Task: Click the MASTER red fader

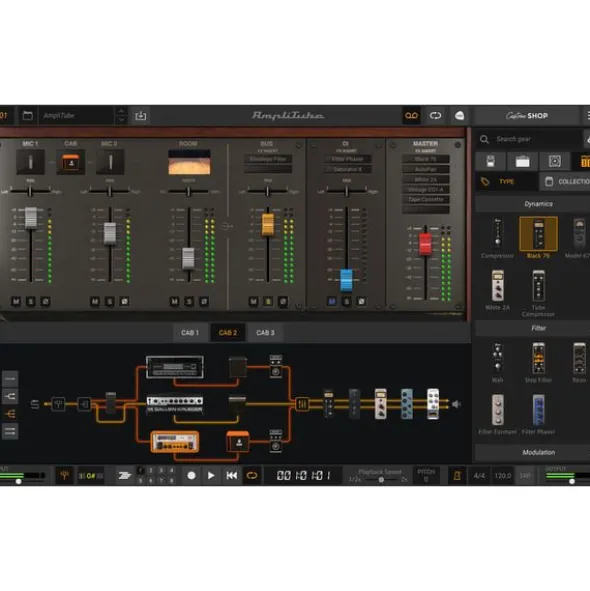Action: click(x=425, y=244)
